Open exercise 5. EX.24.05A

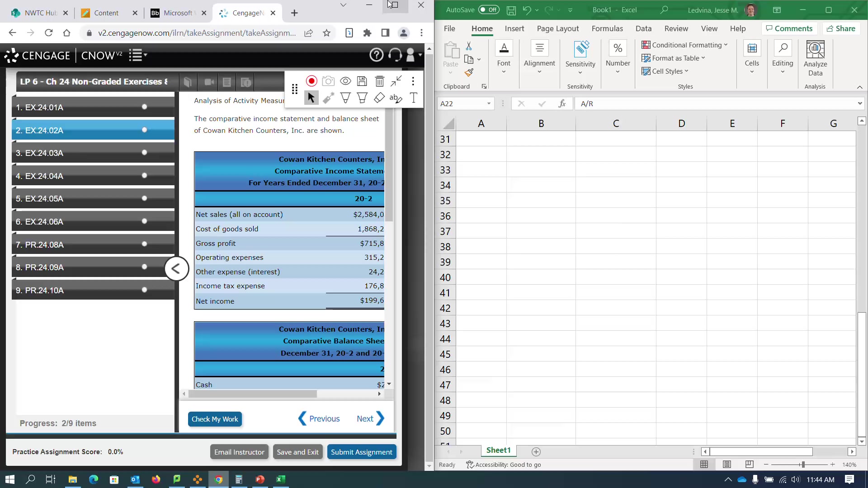coord(93,199)
